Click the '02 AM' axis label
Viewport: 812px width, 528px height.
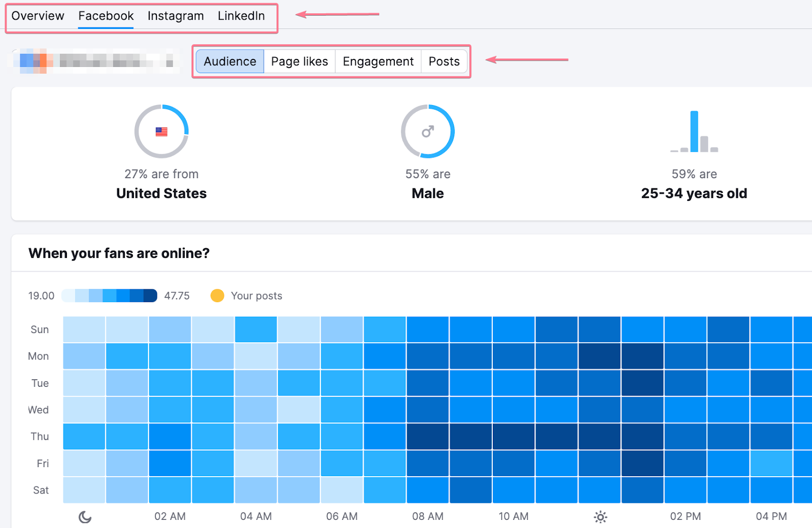coord(170,516)
